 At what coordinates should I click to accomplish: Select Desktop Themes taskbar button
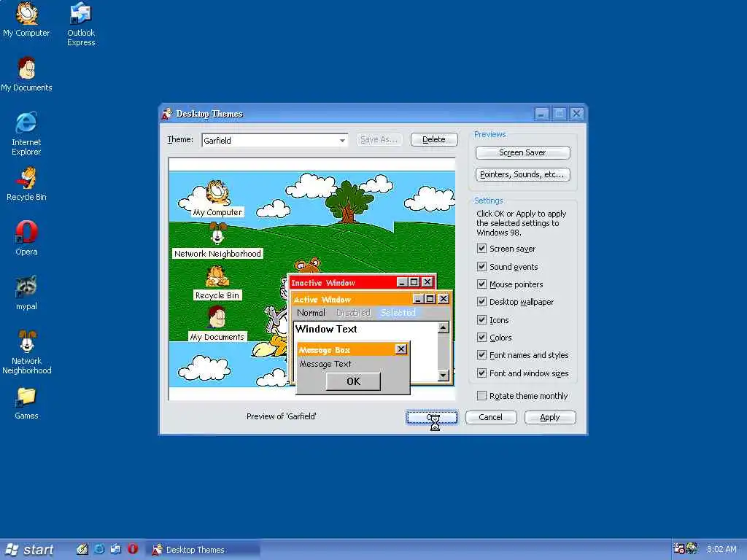[203, 550]
